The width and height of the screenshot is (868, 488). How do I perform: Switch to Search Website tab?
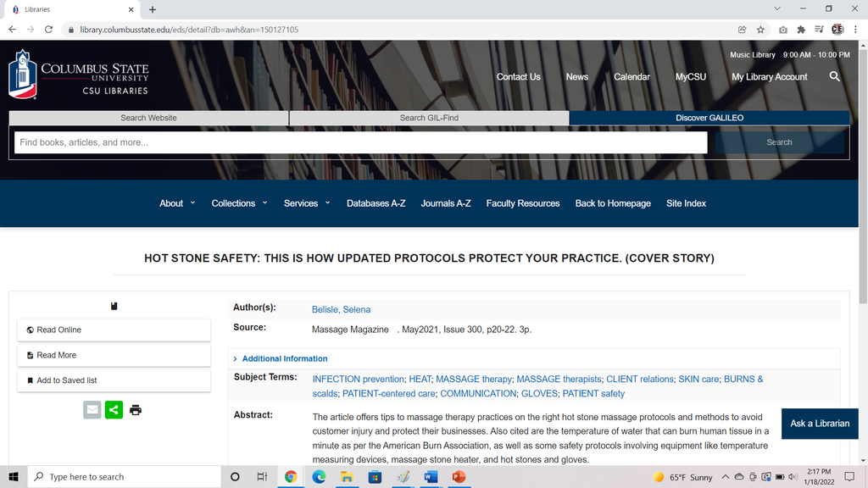(x=148, y=118)
